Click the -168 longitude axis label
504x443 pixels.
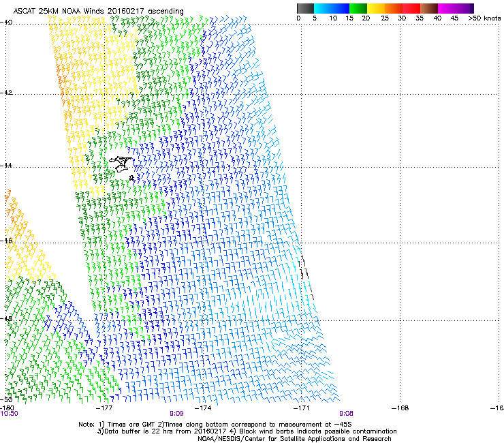[x=400, y=408]
